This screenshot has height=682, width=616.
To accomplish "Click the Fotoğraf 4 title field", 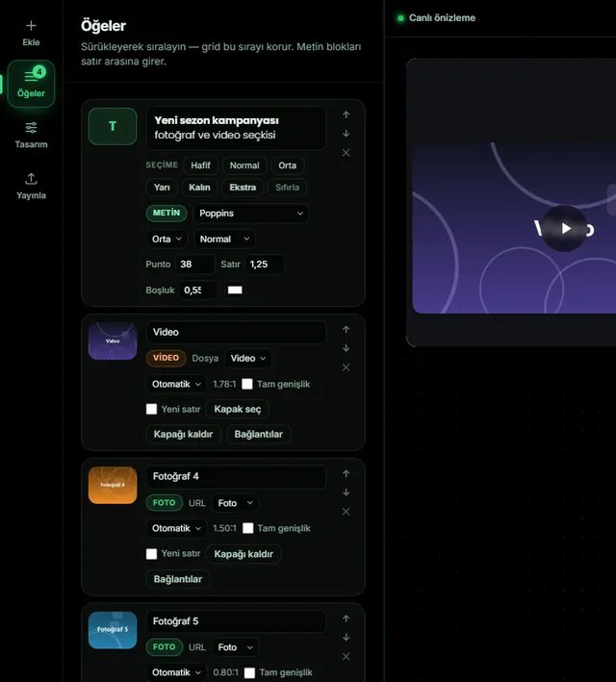I will coord(236,476).
